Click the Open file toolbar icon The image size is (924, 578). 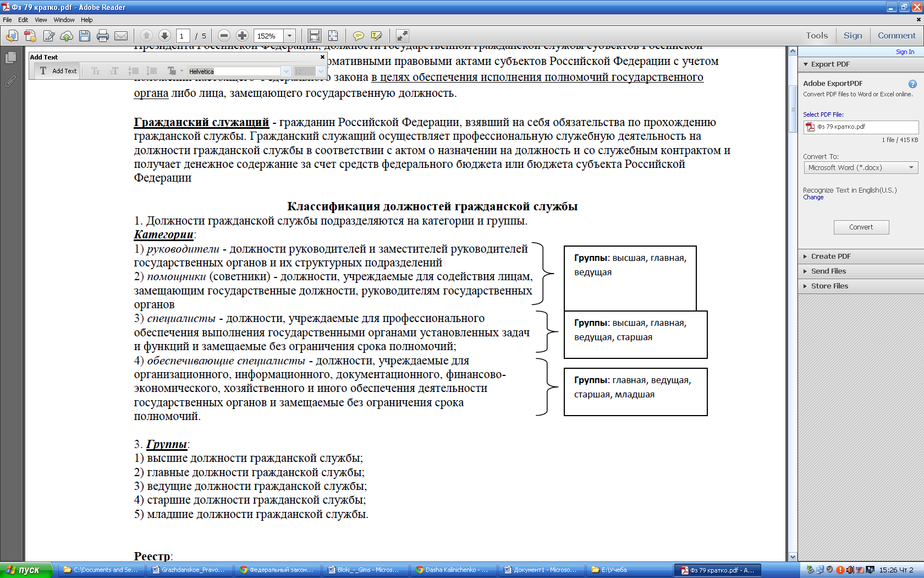coord(12,36)
